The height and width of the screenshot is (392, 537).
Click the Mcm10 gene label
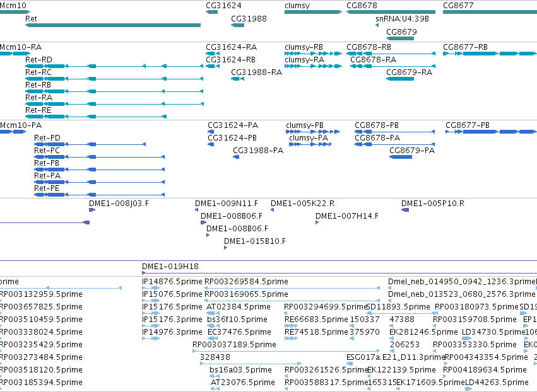click(x=13, y=6)
